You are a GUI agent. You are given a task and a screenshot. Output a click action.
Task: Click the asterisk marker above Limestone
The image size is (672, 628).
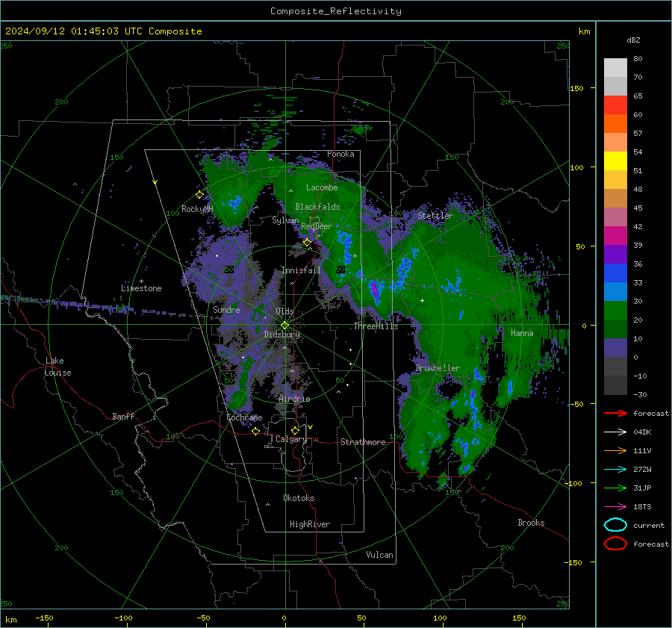point(141,282)
